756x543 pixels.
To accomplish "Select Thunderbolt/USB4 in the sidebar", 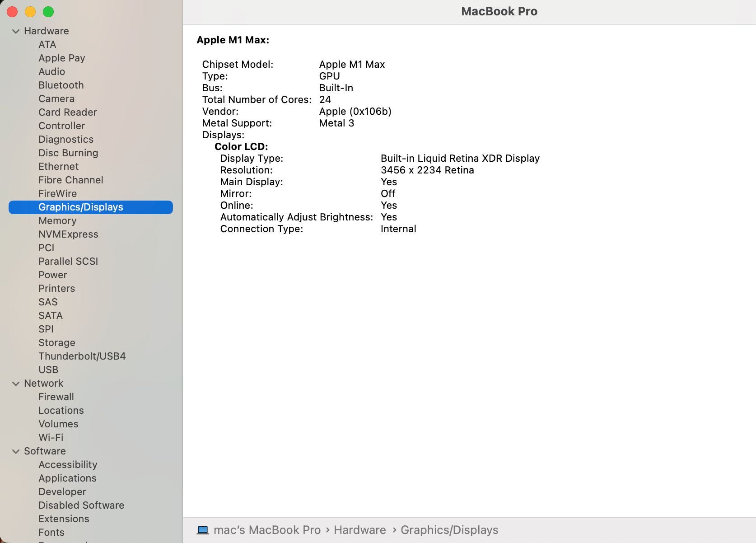I will [82, 356].
